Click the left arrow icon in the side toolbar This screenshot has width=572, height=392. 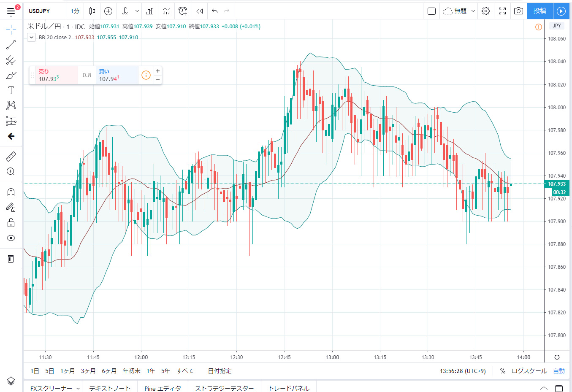coord(11,136)
